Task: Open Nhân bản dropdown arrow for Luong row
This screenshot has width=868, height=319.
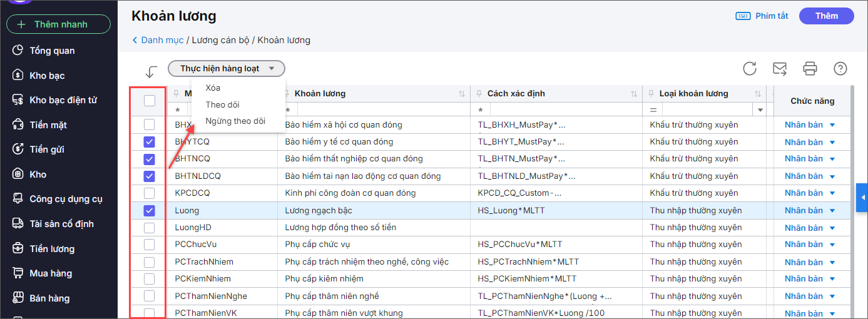Action: 832,211
